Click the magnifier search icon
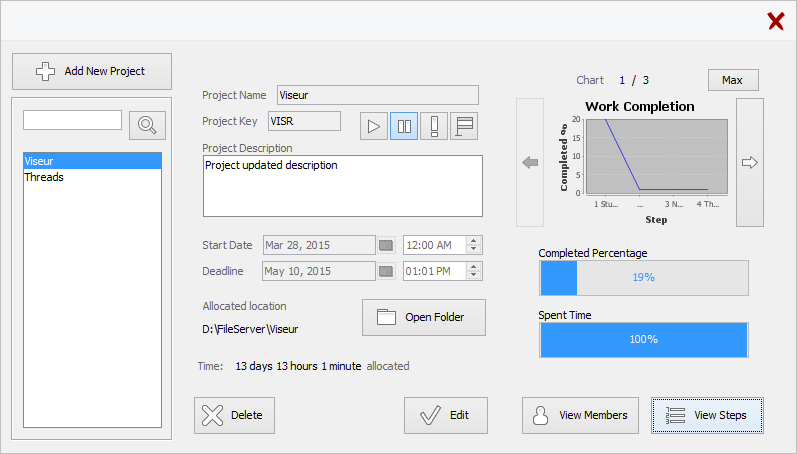This screenshot has height=454, width=797. tap(147, 125)
